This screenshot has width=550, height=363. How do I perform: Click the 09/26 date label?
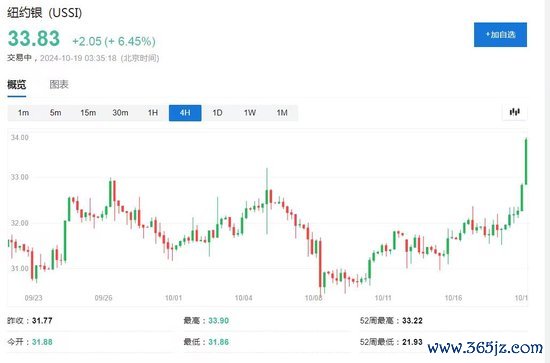point(103,298)
